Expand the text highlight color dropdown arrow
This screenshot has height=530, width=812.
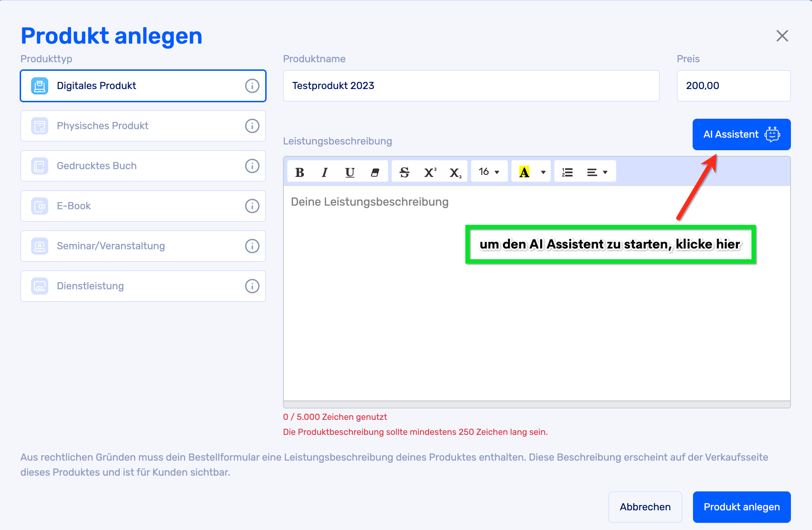coord(543,172)
